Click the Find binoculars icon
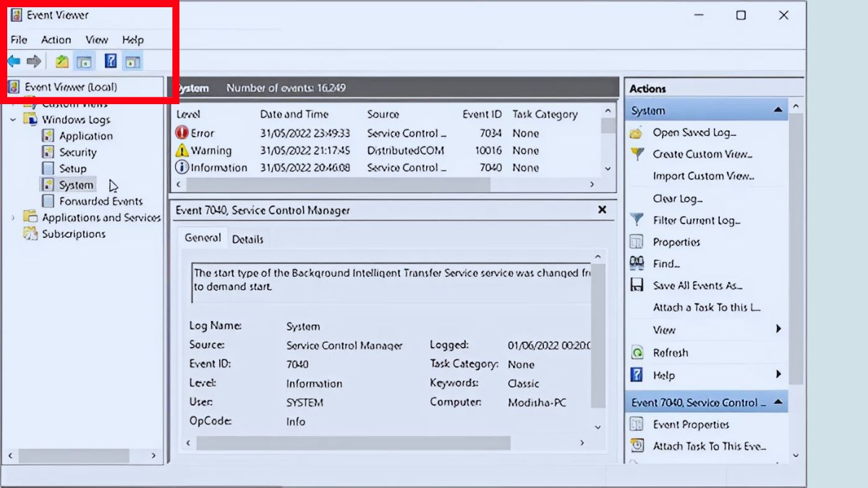 pyautogui.click(x=637, y=263)
